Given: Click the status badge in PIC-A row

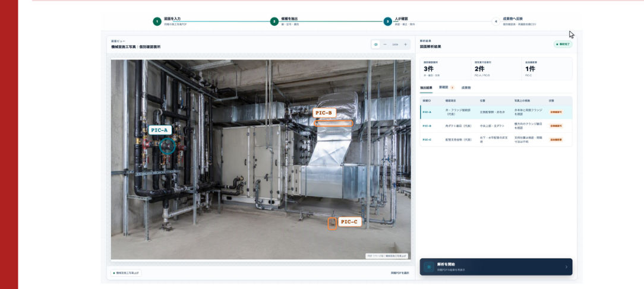Looking at the screenshot, I should [x=556, y=112].
